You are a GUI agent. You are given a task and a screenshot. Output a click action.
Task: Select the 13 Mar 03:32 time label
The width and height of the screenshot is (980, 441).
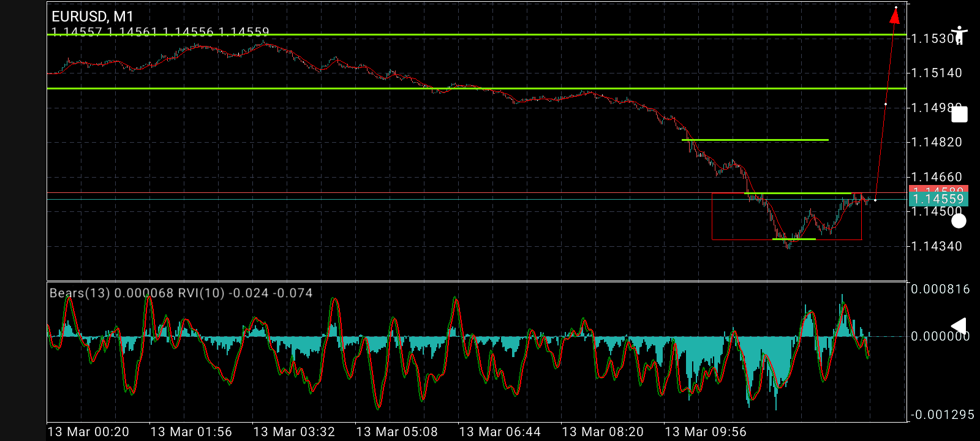tap(294, 432)
